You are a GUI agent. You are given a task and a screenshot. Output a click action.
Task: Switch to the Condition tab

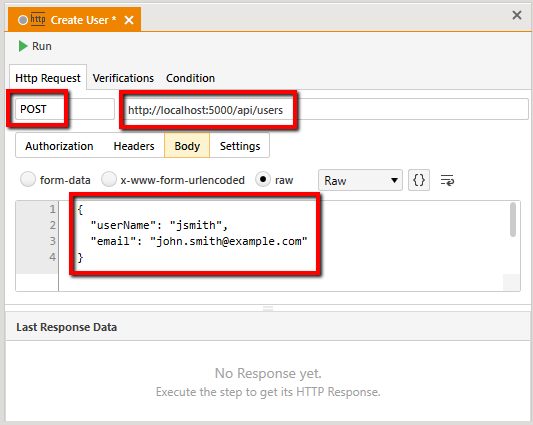click(190, 78)
